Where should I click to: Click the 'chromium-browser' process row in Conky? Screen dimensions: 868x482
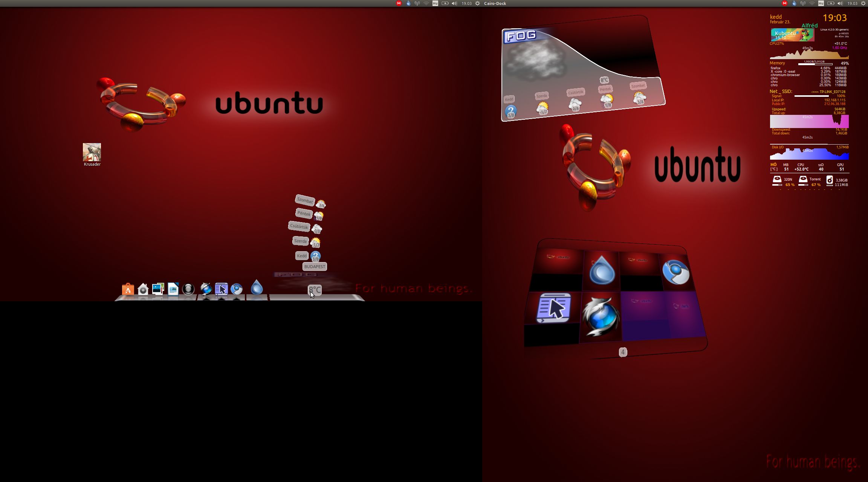(808, 75)
